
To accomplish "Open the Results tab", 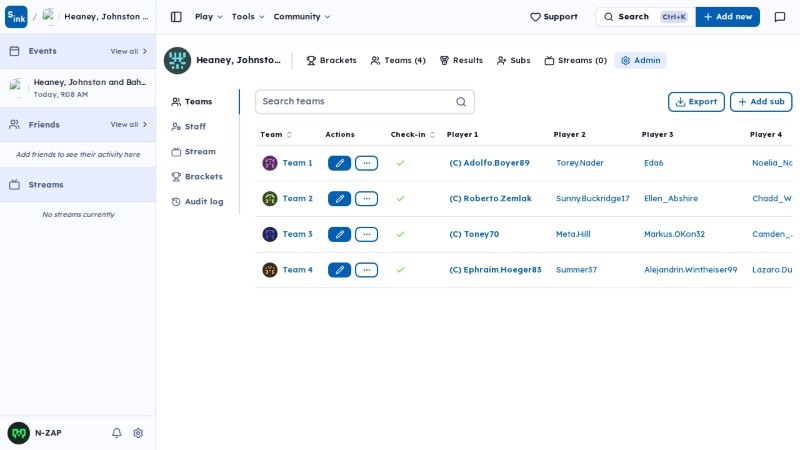I will click(x=461, y=60).
